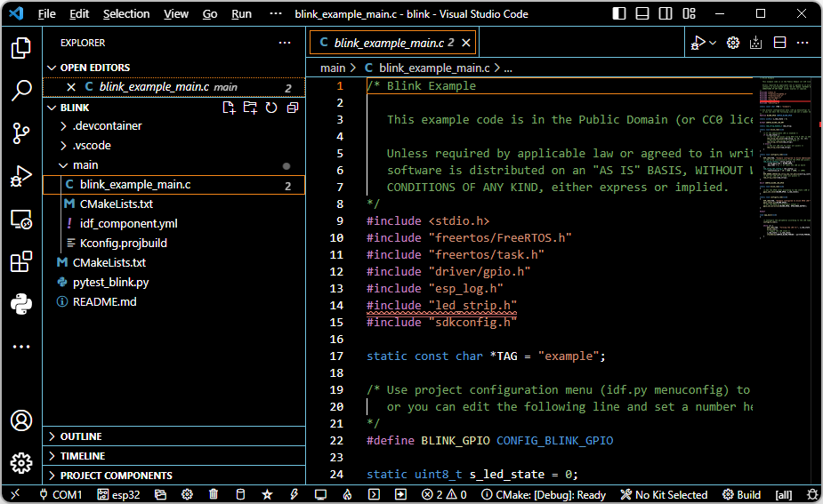Open the Python view in activity bar
The image size is (823, 504).
[x=21, y=304]
